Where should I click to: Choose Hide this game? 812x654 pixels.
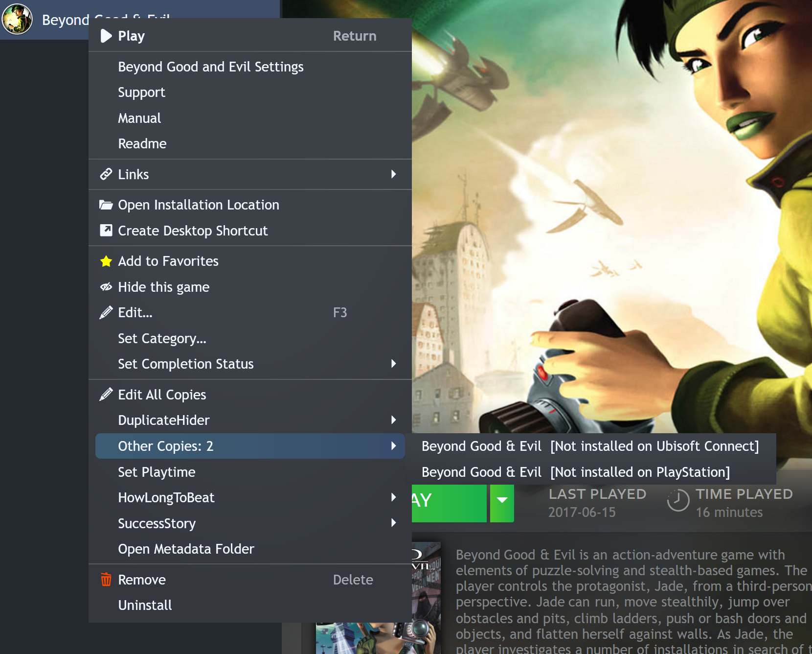coord(250,287)
